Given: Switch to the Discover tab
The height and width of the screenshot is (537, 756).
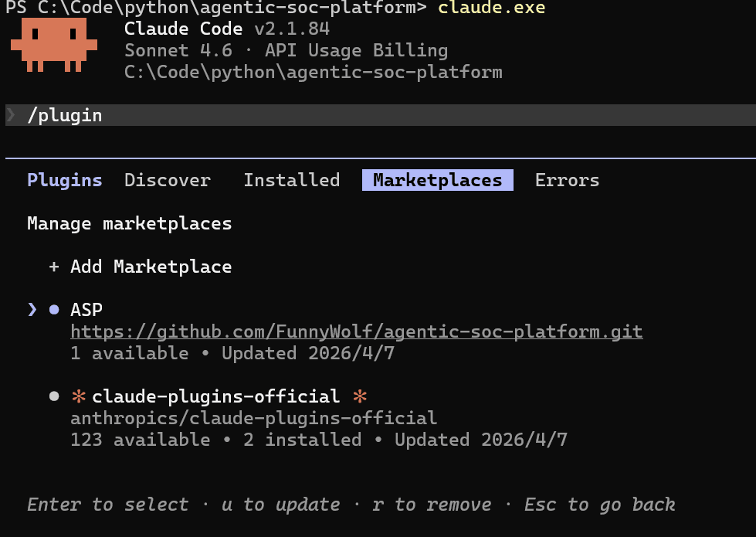Looking at the screenshot, I should tap(167, 179).
